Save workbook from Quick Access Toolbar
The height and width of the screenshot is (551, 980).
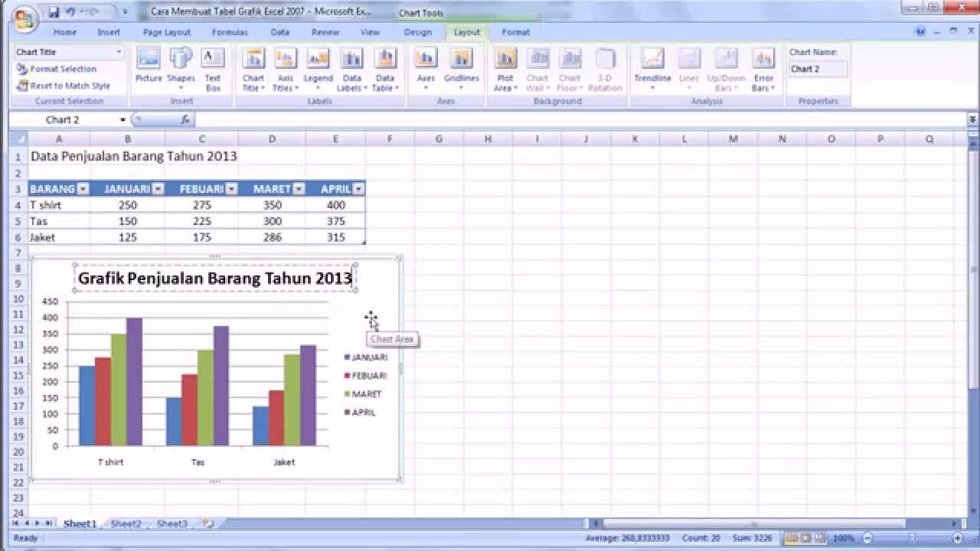coord(54,12)
